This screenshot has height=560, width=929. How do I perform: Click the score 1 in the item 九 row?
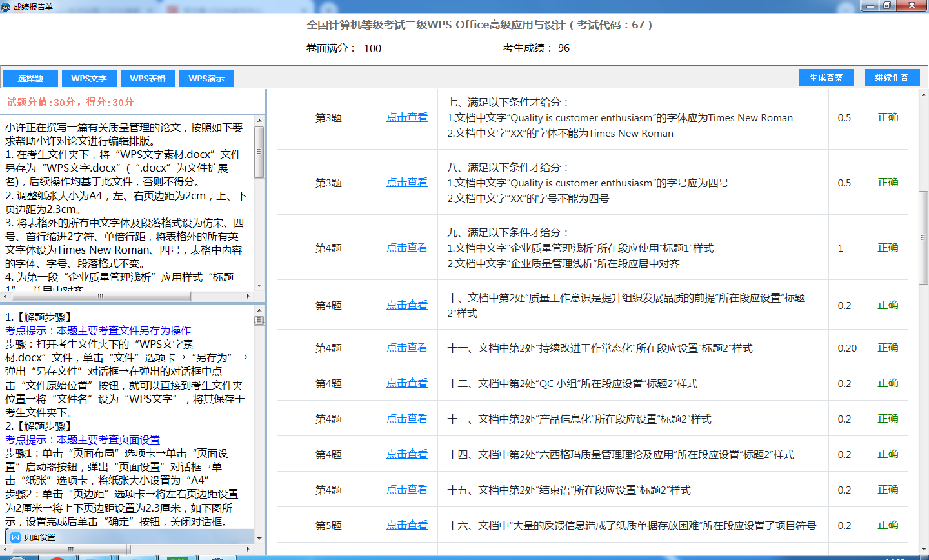tap(840, 248)
